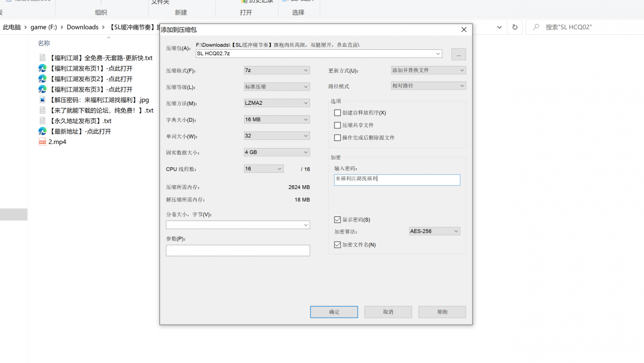Click the Edge icon beside 【福利江湖发布页1】 shortcut

click(x=43, y=68)
